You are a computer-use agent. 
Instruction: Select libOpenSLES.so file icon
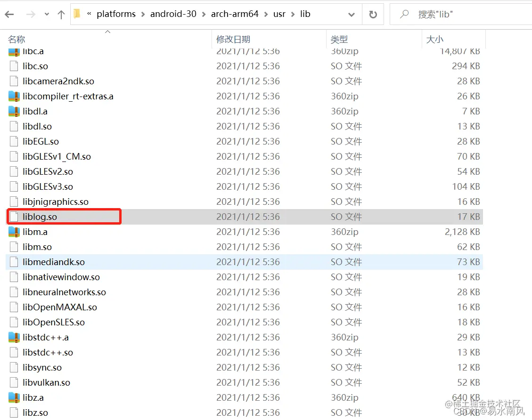pos(14,323)
